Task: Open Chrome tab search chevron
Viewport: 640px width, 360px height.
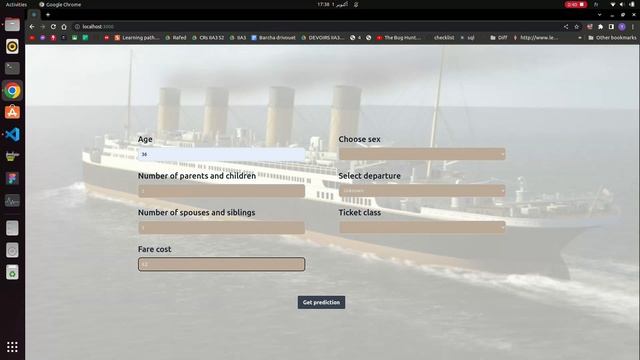Action: [599, 15]
